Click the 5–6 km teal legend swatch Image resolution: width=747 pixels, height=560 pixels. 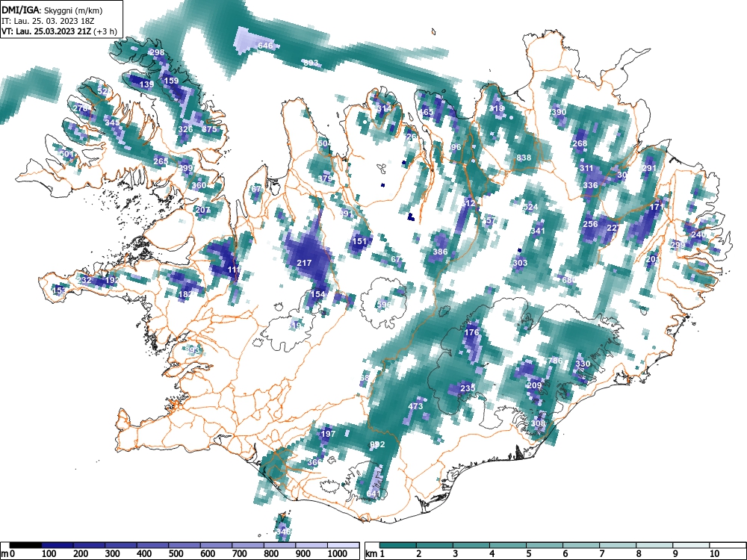[545, 545]
